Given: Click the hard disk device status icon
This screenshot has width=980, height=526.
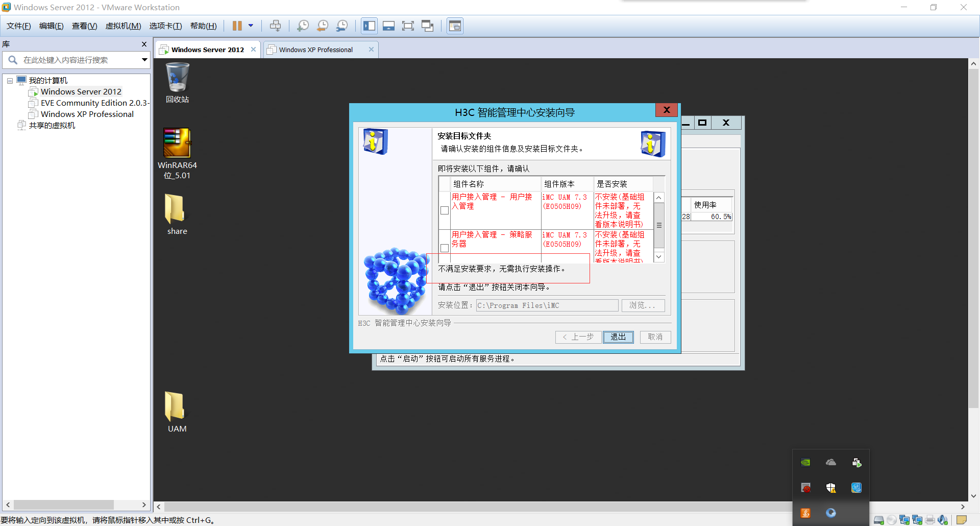Looking at the screenshot, I should pos(879,520).
